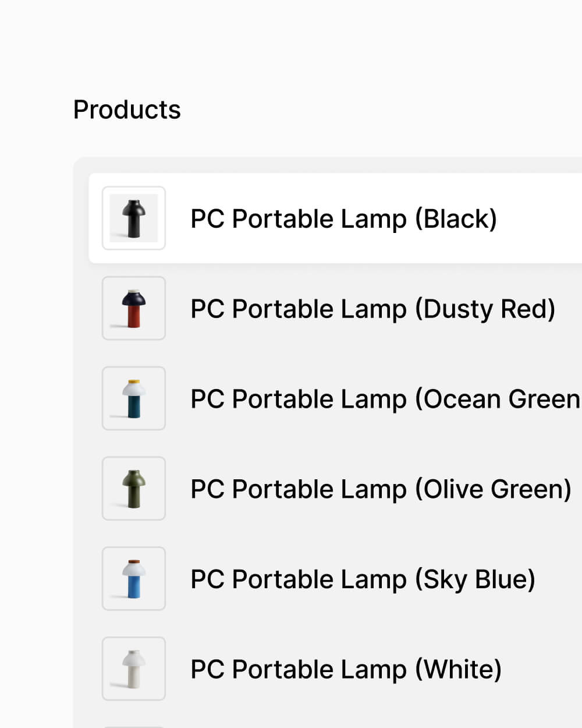Click the "(Ocean Green" variant text
This screenshot has height=728, width=582.
coord(498,400)
